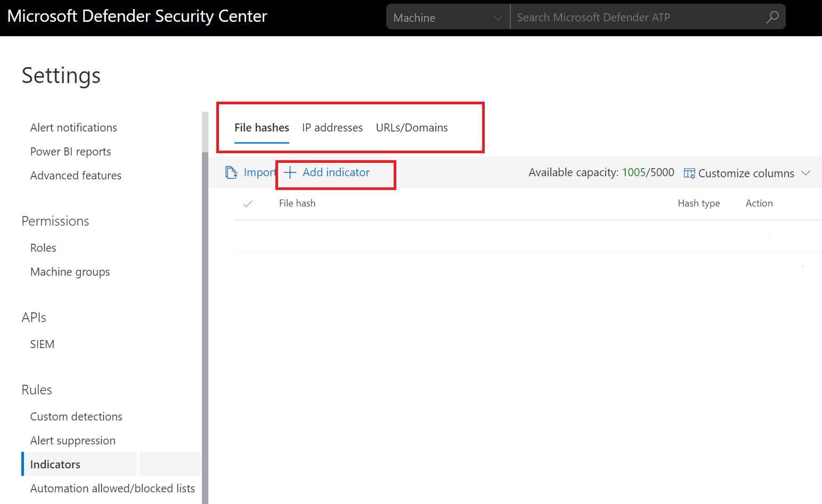The height and width of the screenshot is (504, 822).
Task: Open Advanced features settings
Action: point(76,176)
